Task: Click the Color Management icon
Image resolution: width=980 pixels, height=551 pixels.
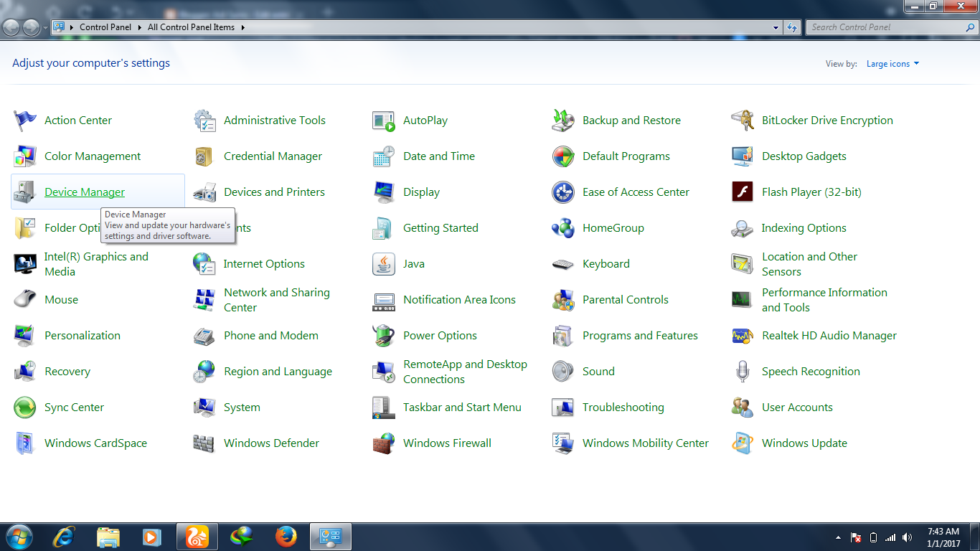Action: point(25,156)
